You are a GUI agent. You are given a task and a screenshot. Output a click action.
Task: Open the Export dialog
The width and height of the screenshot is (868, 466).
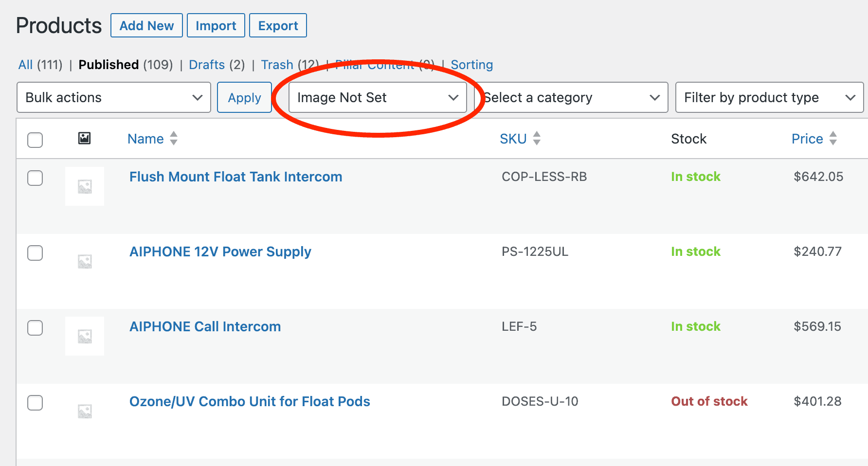coord(278,25)
